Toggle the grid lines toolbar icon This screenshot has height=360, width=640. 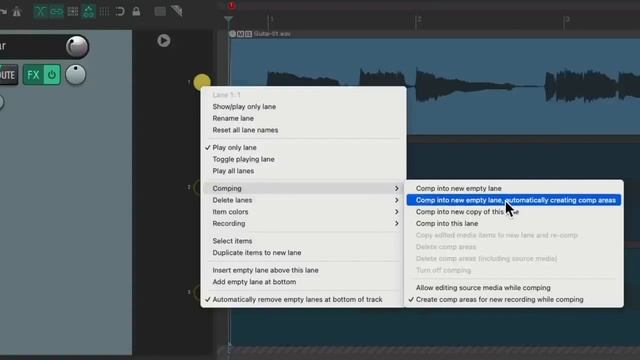point(104,11)
